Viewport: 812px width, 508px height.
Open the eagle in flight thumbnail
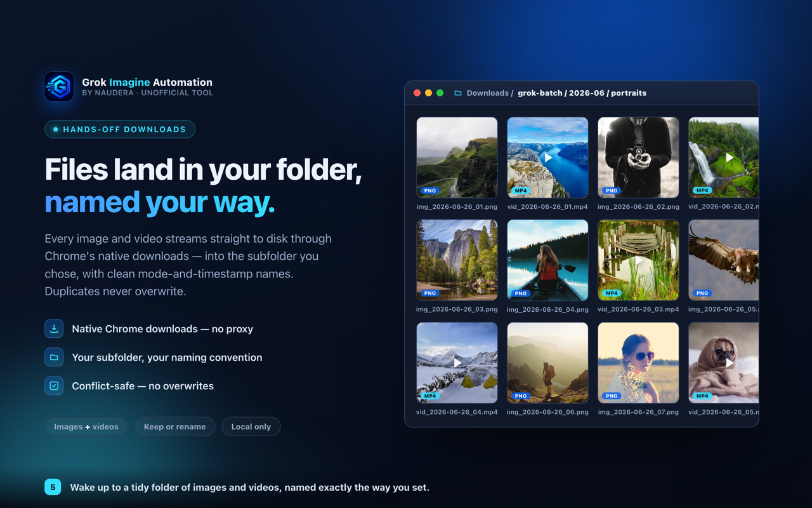coord(723,260)
